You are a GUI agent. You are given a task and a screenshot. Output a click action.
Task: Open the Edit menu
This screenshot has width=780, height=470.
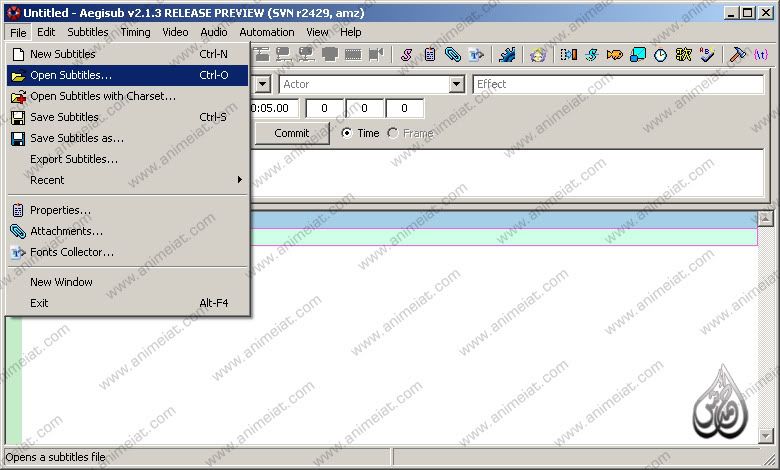point(46,32)
